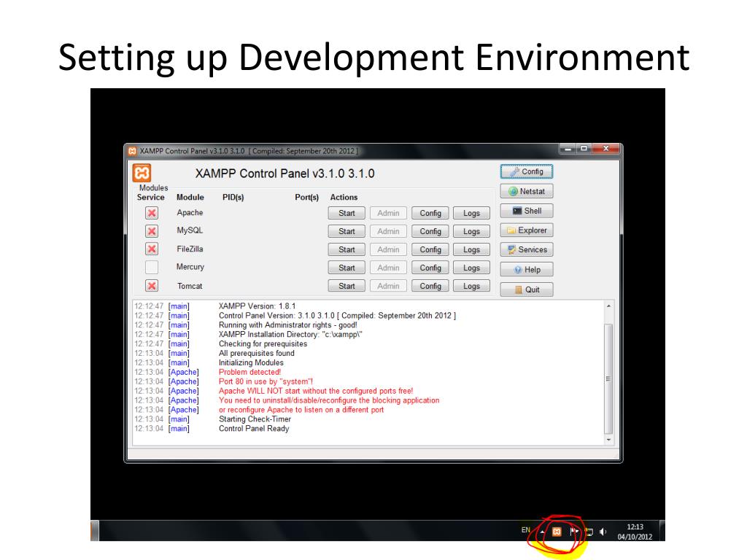This screenshot has width=747, height=560.
Task: Click the 'All prerequisites found' log line
Action: coord(256,354)
